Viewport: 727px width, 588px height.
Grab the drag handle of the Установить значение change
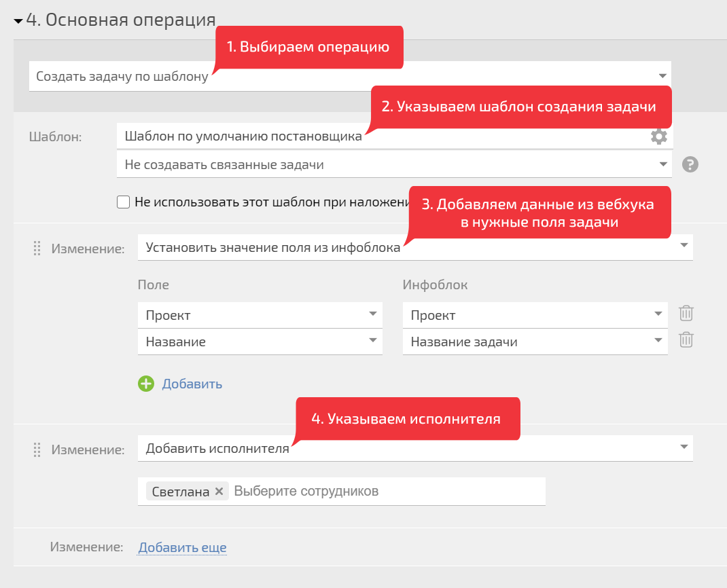[37, 249]
